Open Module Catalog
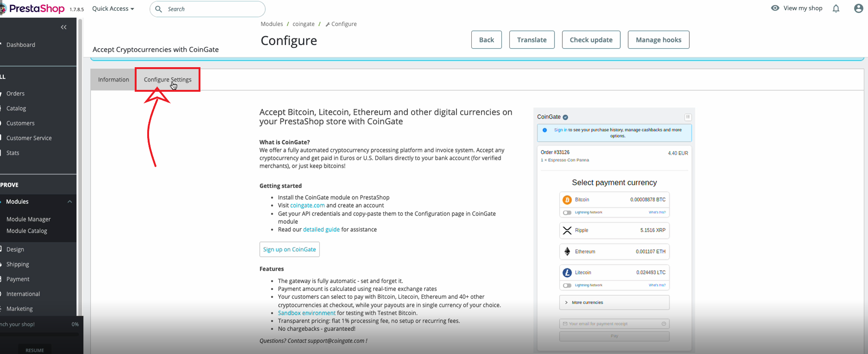Image resolution: width=868 pixels, height=354 pixels. (x=27, y=231)
